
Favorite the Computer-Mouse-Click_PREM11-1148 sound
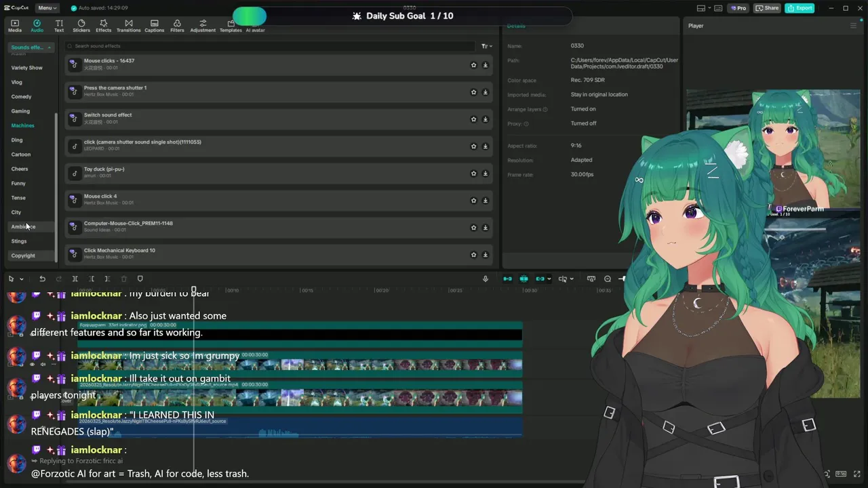click(x=474, y=228)
